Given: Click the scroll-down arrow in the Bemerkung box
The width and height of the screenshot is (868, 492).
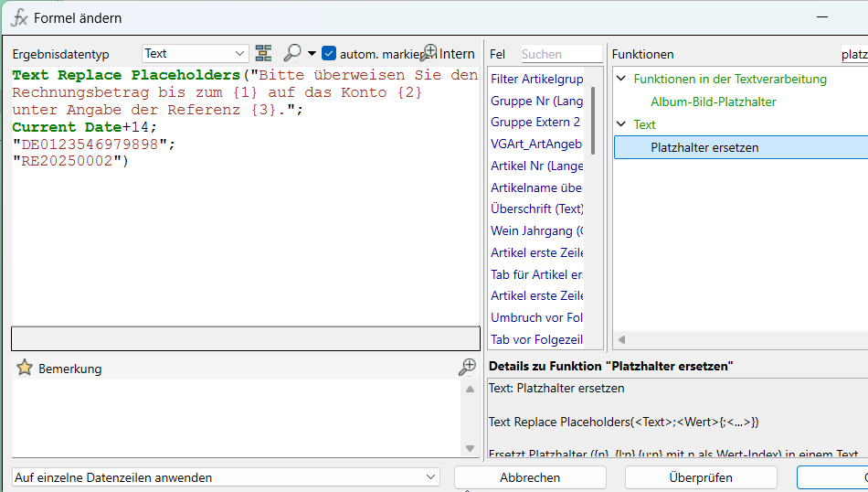Looking at the screenshot, I should (x=471, y=448).
